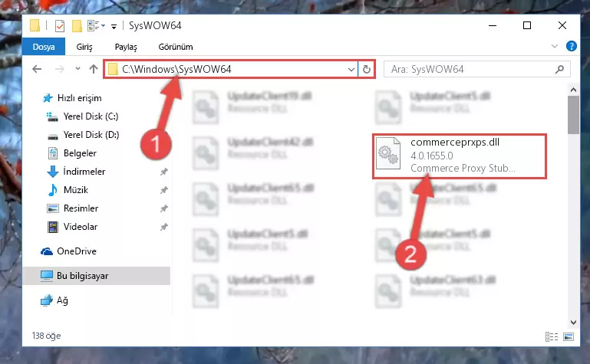The image size is (590, 364).
Task: Open the Dosya menu tab
Action: (x=44, y=47)
